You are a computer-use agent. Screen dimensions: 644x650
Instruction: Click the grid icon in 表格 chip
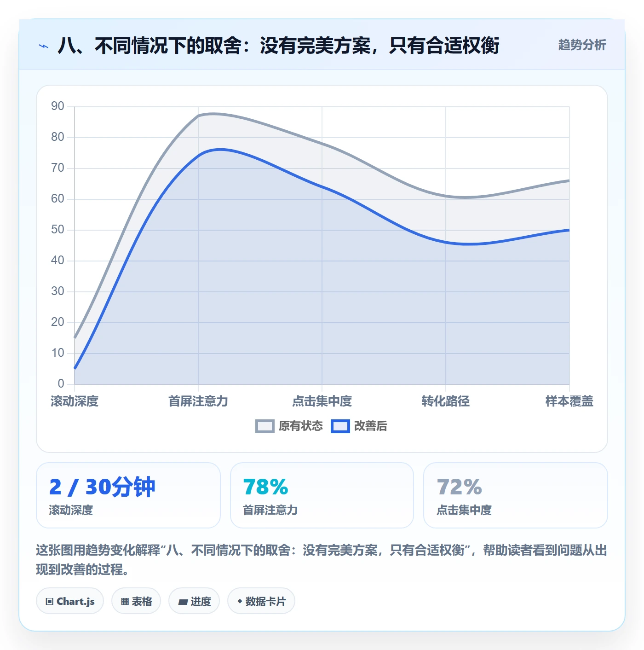(125, 602)
